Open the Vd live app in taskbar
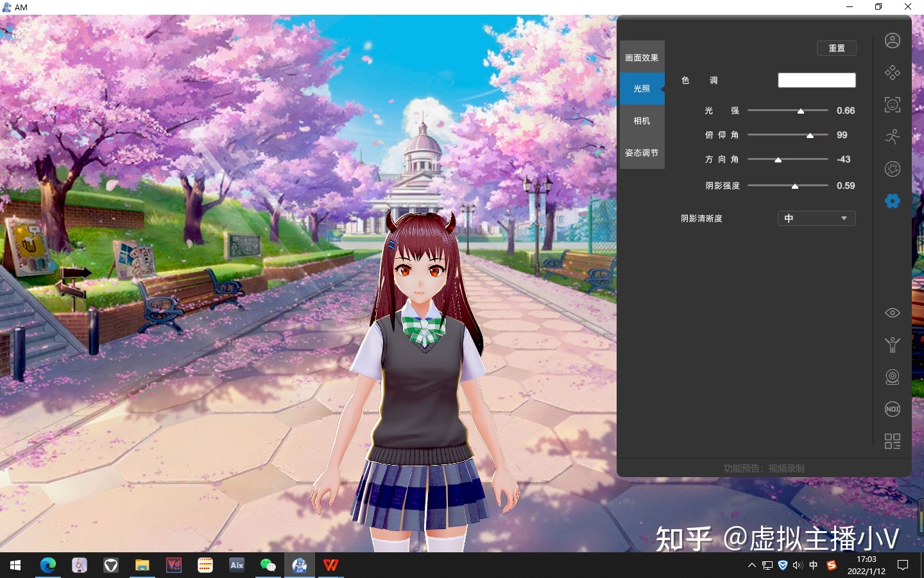 tap(174, 565)
